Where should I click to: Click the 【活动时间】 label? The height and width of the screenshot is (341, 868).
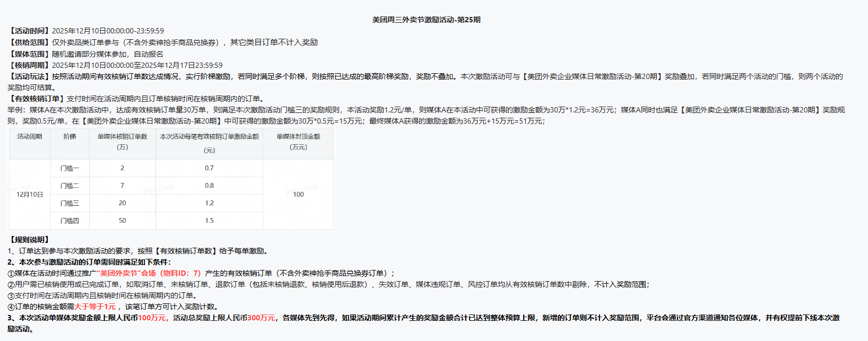(x=30, y=31)
